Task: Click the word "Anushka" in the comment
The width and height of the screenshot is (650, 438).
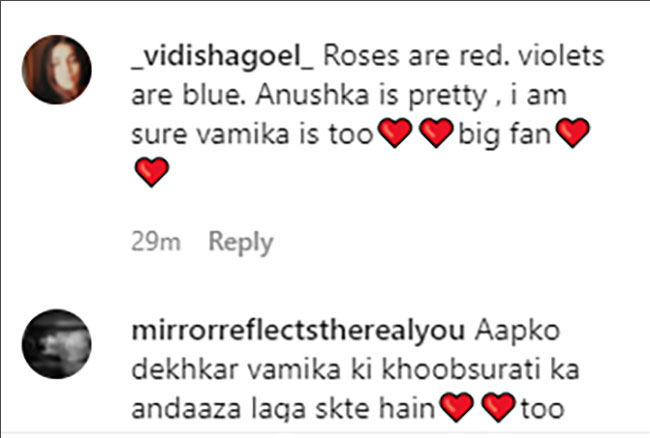Action: click(x=312, y=95)
